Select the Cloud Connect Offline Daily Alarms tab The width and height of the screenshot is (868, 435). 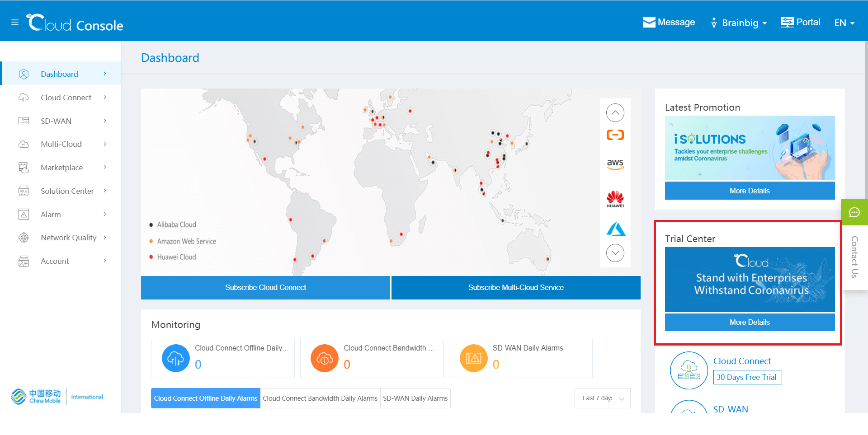tap(206, 398)
